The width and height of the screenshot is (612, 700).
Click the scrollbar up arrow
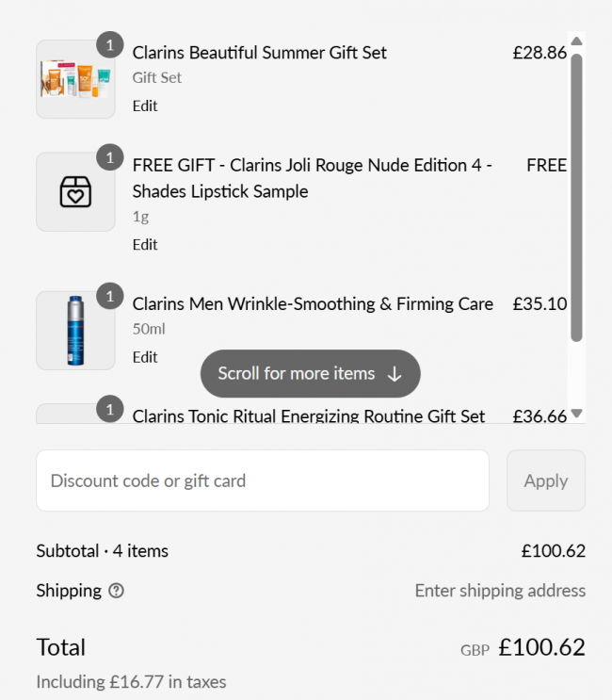[577, 41]
